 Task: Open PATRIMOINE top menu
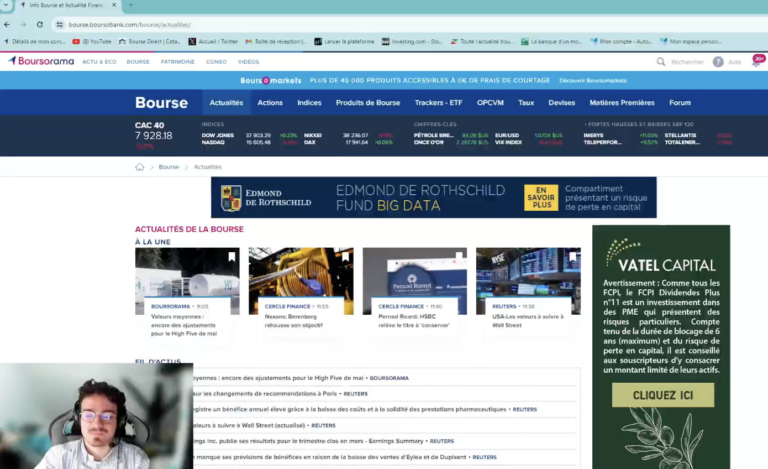178,62
